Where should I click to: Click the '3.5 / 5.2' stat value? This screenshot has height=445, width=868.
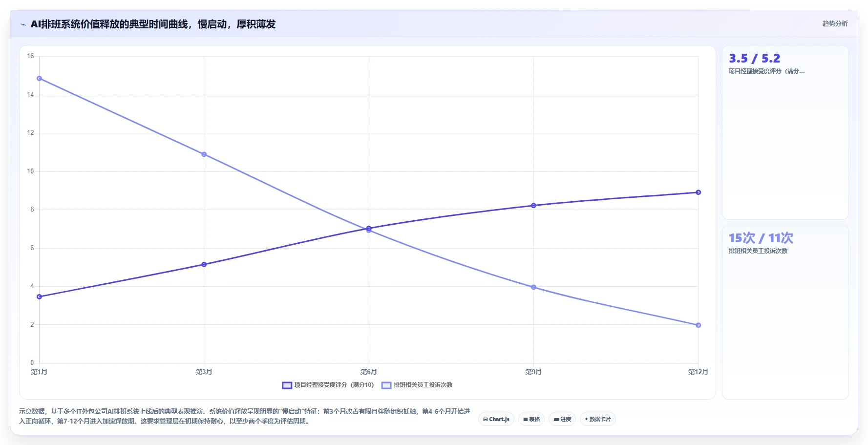pos(755,59)
